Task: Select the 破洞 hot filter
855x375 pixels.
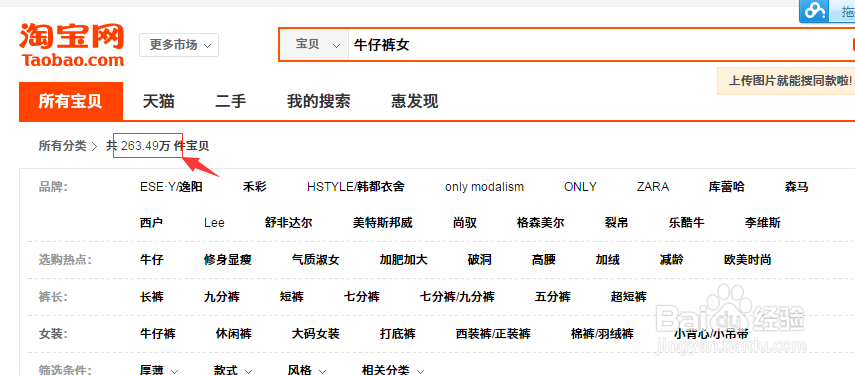Action: (479, 260)
